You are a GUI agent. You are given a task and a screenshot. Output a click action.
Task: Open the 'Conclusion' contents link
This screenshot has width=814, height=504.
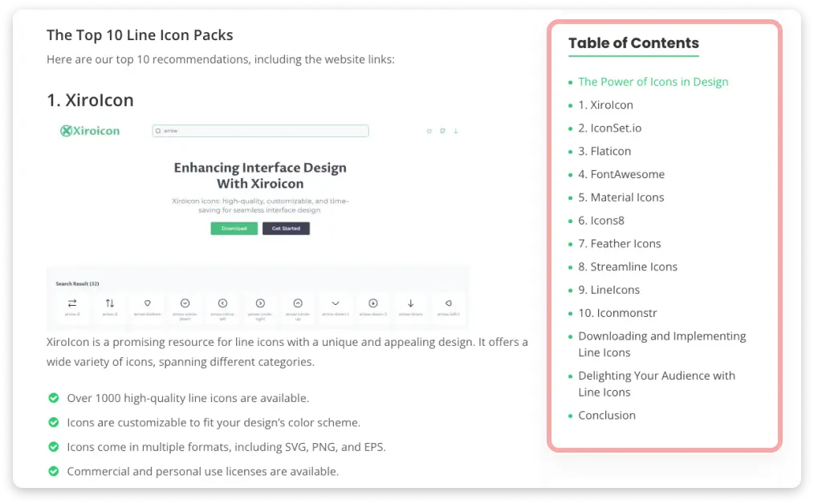pyautogui.click(x=606, y=415)
